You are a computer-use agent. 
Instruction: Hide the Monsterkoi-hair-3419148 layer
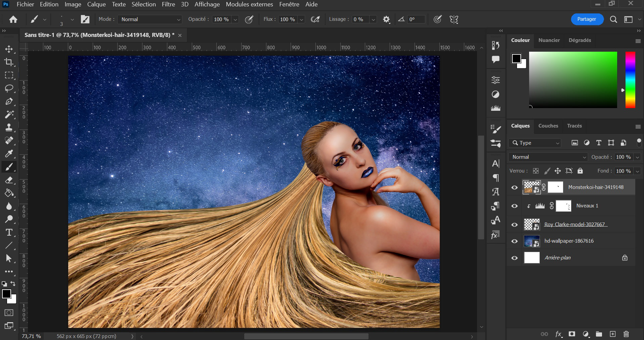pos(514,188)
